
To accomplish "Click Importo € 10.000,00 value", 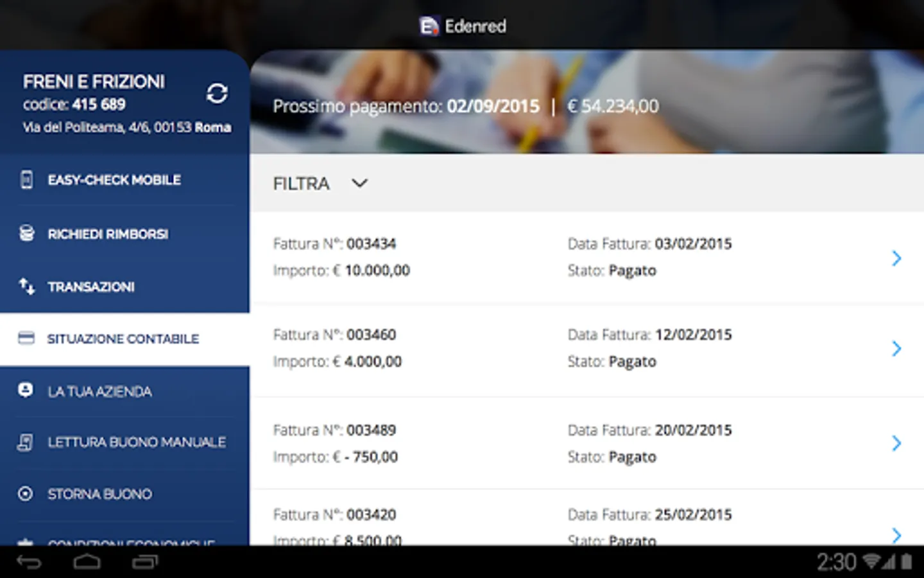I will click(x=341, y=270).
